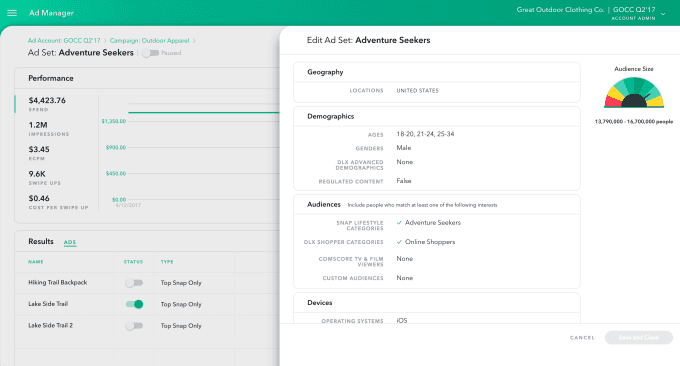Image resolution: width=680 pixels, height=366 pixels.
Task: Enable the Lake Side Trail 2 ad
Action: 134,326
